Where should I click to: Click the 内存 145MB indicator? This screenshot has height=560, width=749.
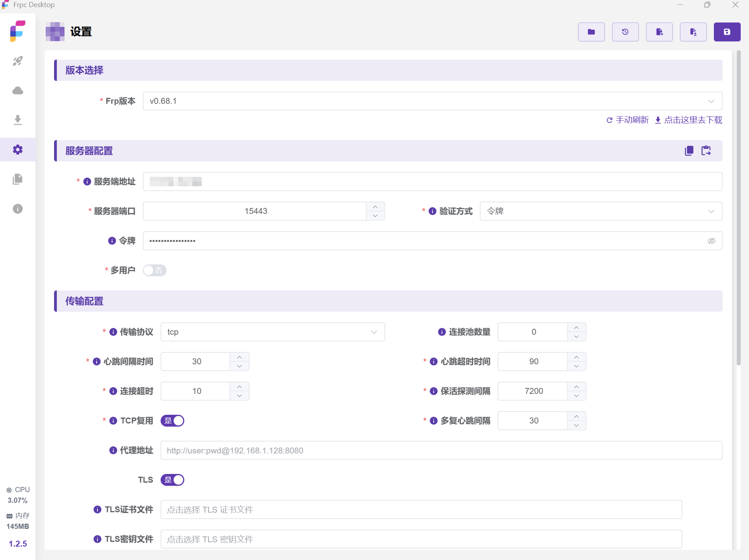click(x=18, y=521)
